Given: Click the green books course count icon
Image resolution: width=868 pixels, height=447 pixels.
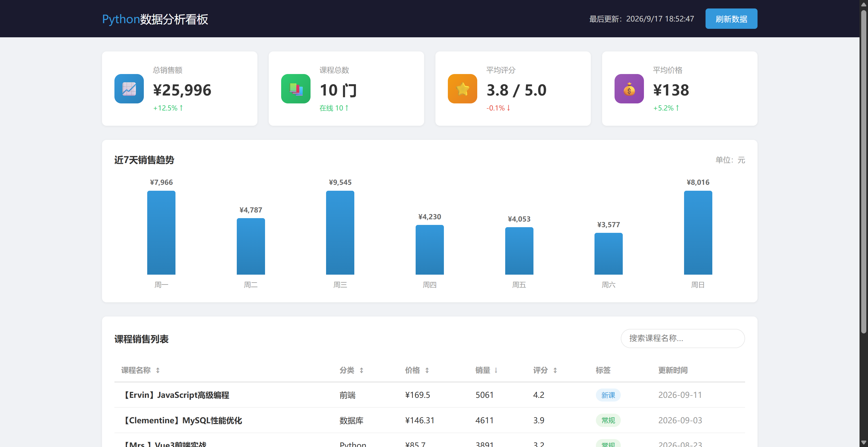Looking at the screenshot, I should 296,89.
